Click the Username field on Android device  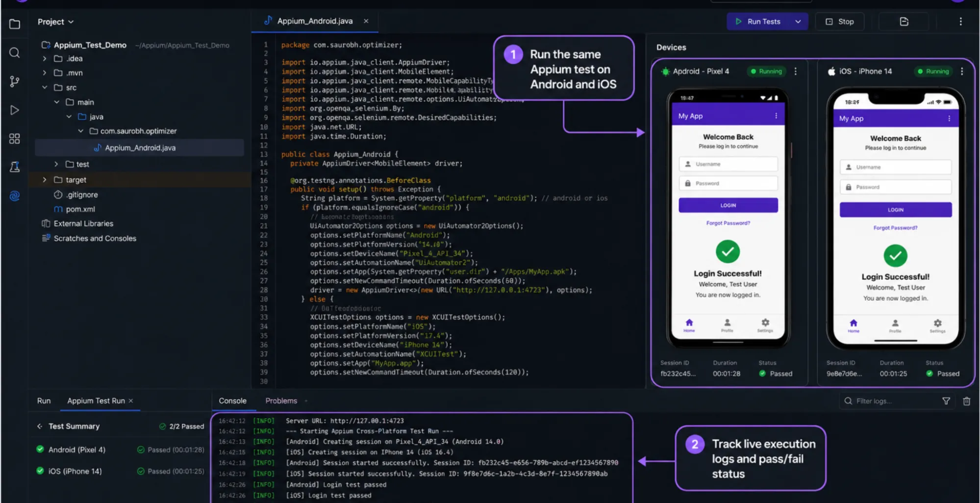pos(728,164)
